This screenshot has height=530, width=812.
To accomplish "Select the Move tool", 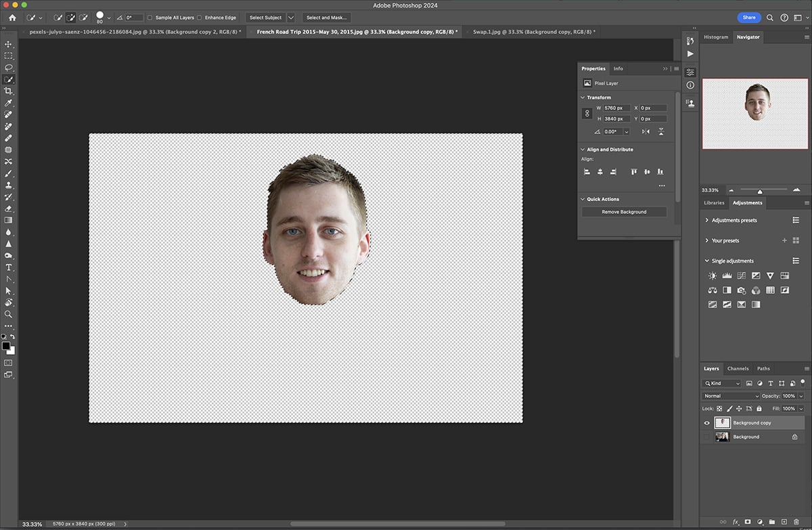I will point(9,43).
